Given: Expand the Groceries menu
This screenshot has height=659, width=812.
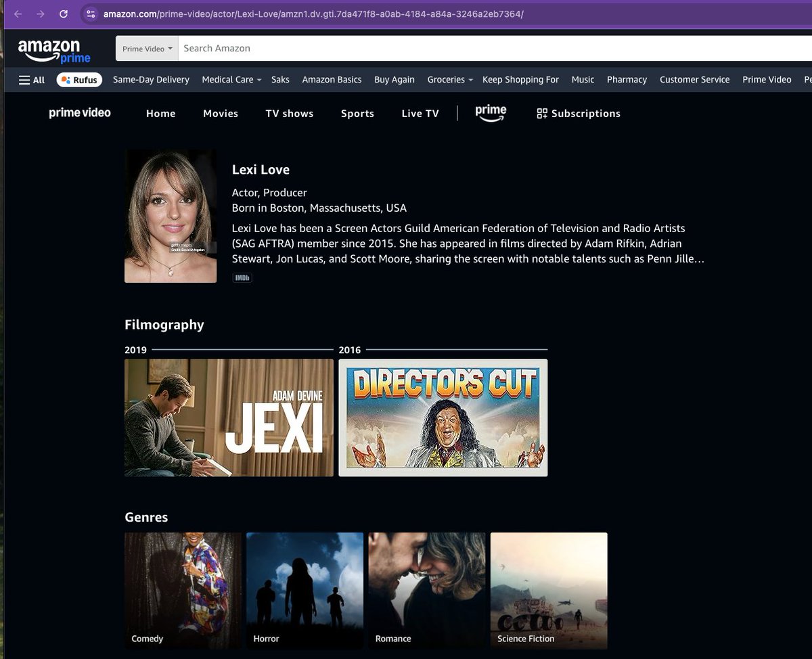Looking at the screenshot, I should click(x=450, y=80).
